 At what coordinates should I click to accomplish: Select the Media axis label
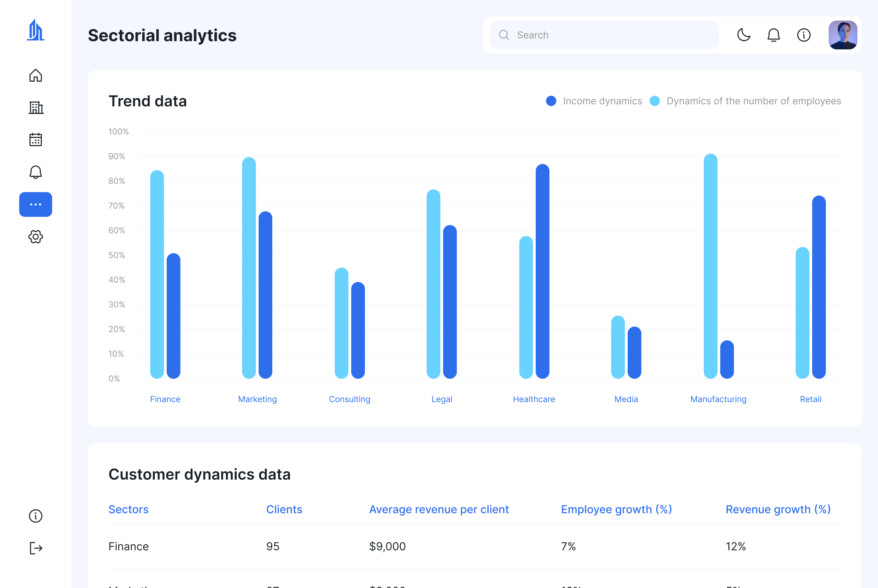[x=626, y=399]
